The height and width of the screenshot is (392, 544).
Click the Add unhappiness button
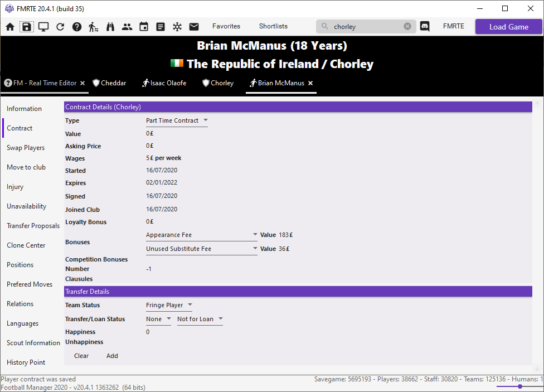pyautogui.click(x=112, y=356)
